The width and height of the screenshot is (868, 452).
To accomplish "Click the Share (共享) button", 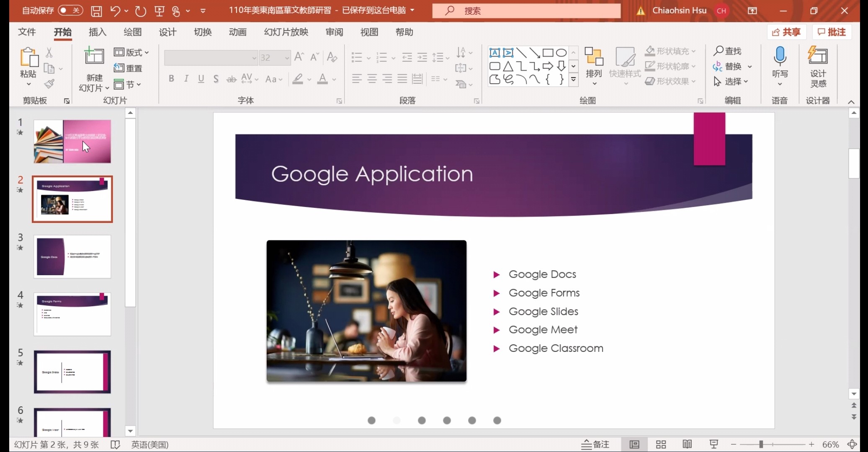I will tap(786, 32).
